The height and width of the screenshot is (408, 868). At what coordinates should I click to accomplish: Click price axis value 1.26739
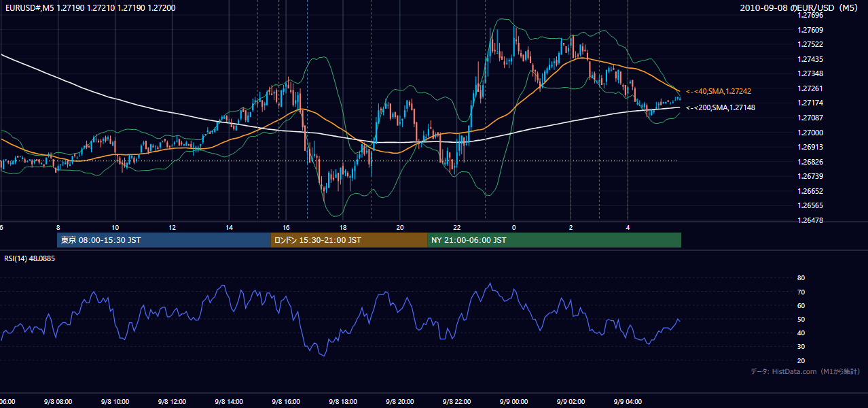click(x=810, y=176)
